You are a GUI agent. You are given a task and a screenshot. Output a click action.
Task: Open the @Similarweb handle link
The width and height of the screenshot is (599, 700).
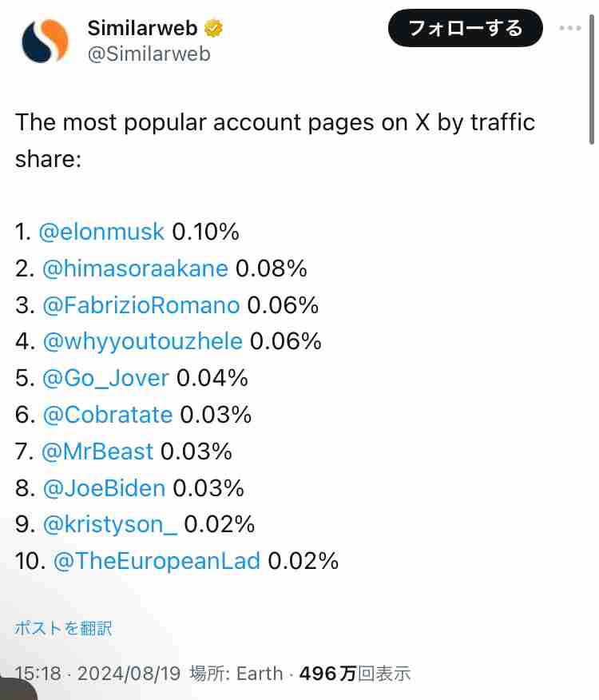coord(149,54)
